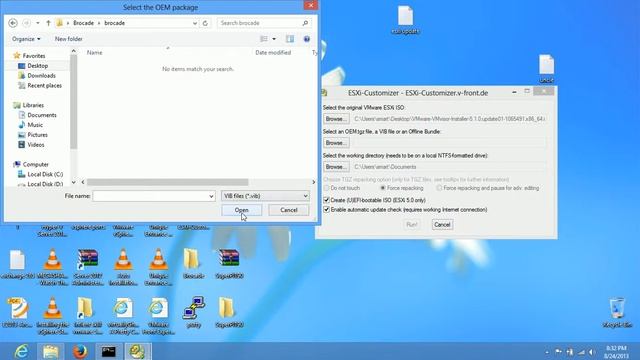This screenshot has width=640, height=360.
Task: Go up one folder level with Up arrow
Action: click(x=48, y=23)
